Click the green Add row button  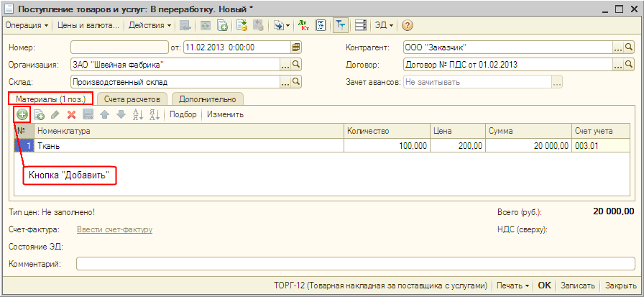[22, 114]
